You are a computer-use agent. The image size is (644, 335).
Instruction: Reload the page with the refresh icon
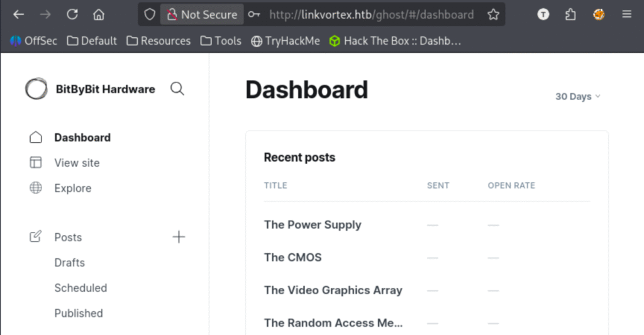point(72,14)
